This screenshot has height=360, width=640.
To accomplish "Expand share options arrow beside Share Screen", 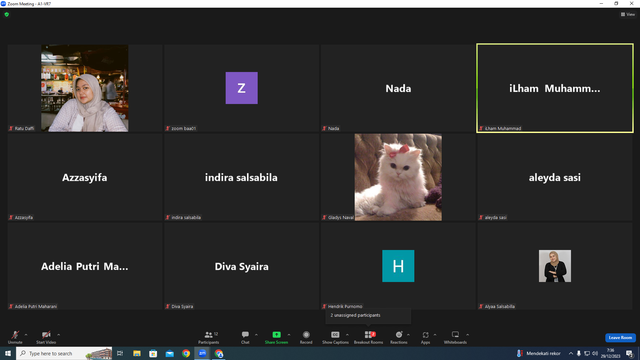I will (289, 335).
